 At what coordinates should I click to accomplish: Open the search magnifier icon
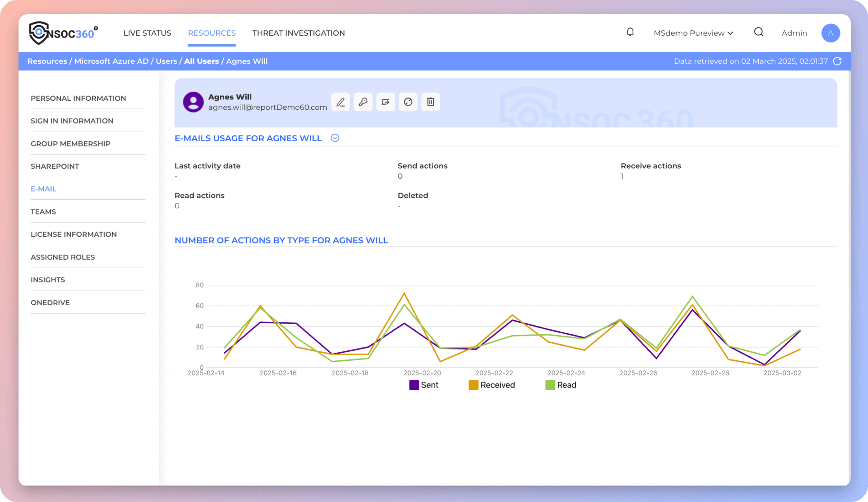(x=759, y=32)
